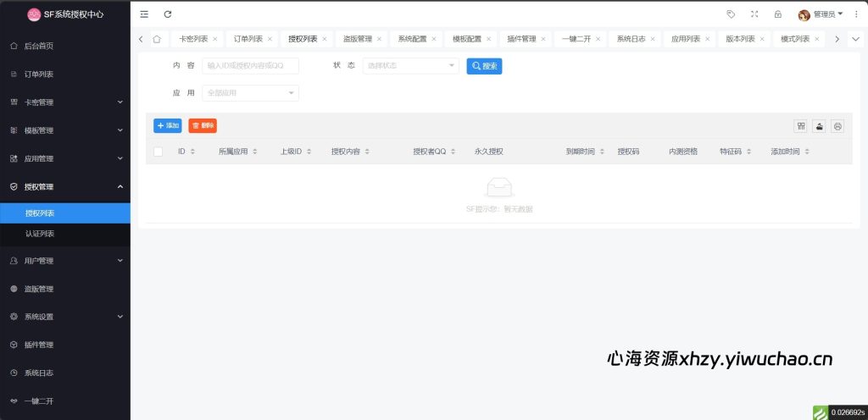Switch to the 版本列表 tab

tap(741, 39)
